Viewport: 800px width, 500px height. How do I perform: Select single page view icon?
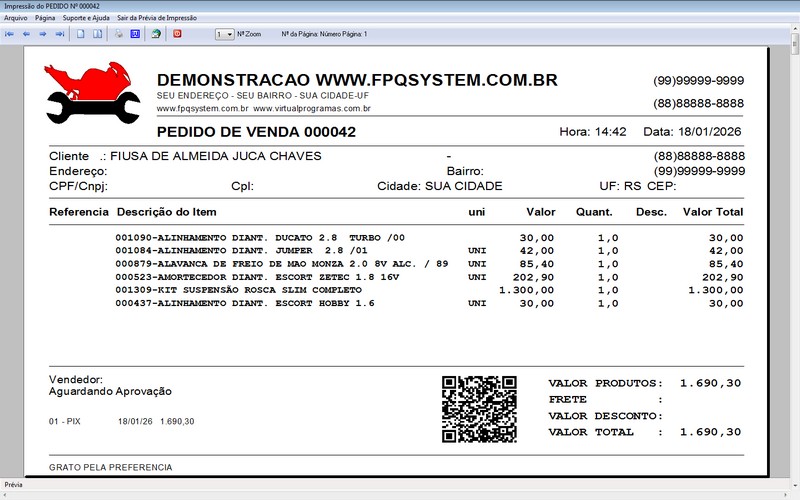click(x=81, y=34)
